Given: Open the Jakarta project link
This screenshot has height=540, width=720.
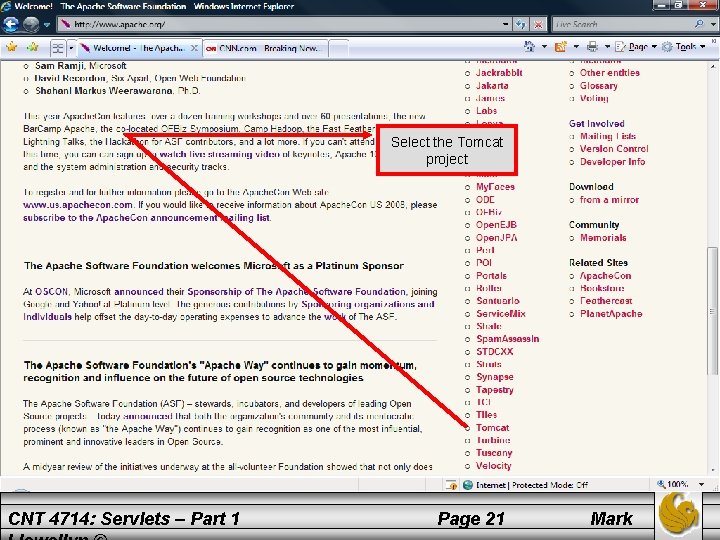Looking at the screenshot, I should pos(492,85).
